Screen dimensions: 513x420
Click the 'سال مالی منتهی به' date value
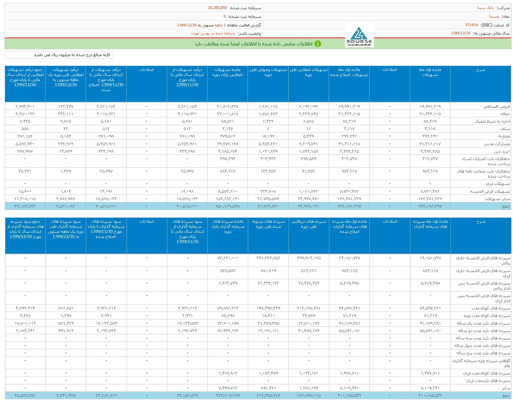pyautogui.click(x=460, y=33)
